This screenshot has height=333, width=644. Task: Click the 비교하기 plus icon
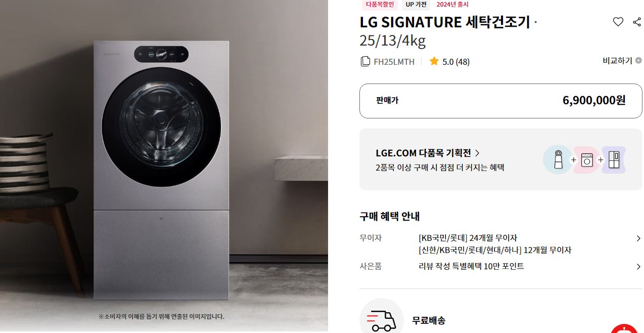click(x=638, y=60)
